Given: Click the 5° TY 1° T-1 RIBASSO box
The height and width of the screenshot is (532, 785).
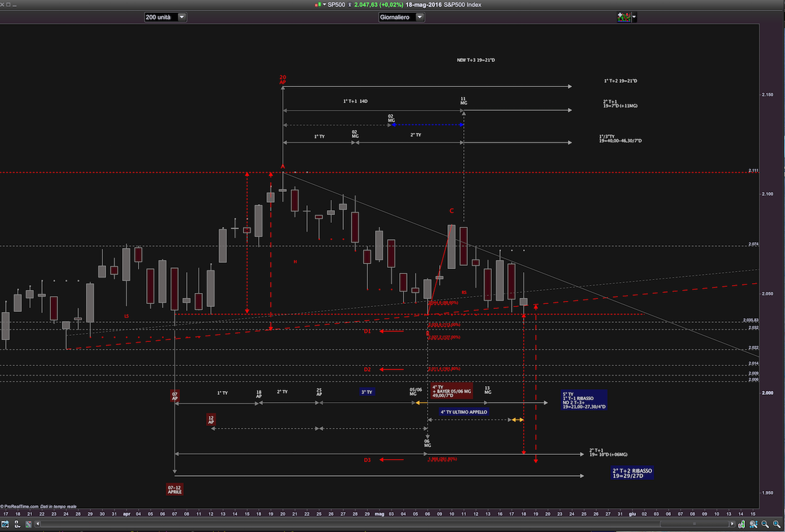Looking at the screenshot, I should tap(583, 400).
